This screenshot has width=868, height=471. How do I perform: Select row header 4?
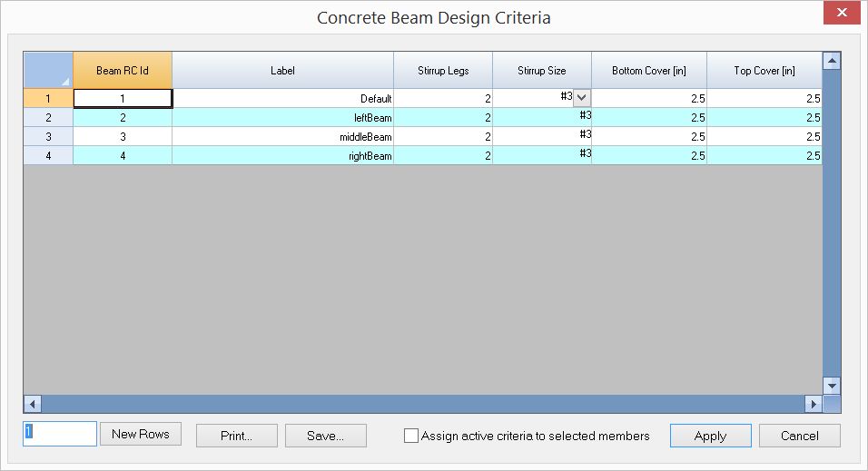tap(48, 155)
